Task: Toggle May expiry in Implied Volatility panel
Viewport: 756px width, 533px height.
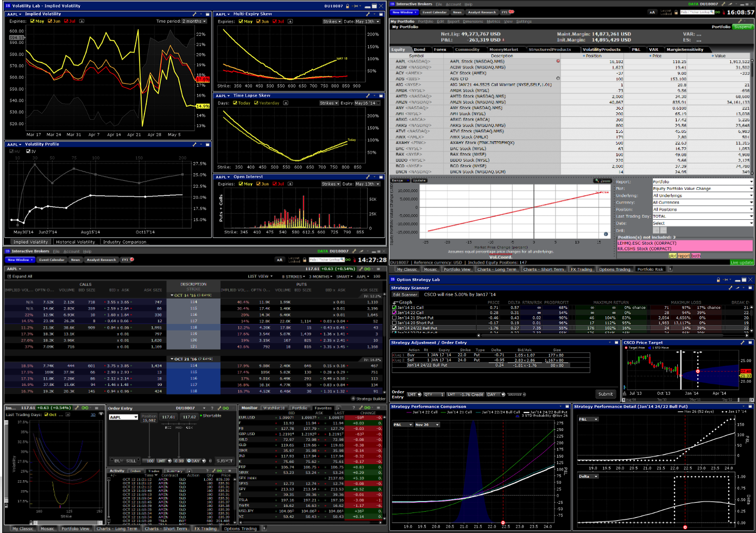Action: (32, 21)
